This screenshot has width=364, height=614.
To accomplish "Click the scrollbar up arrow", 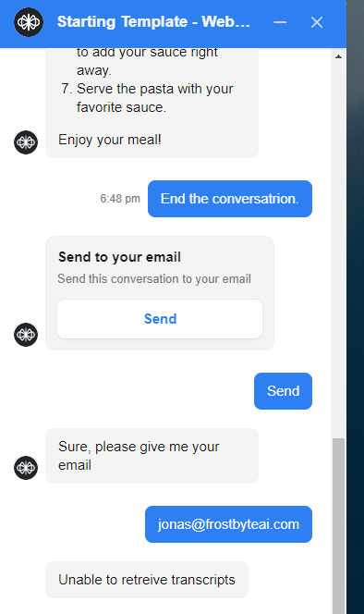I will (x=338, y=56).
